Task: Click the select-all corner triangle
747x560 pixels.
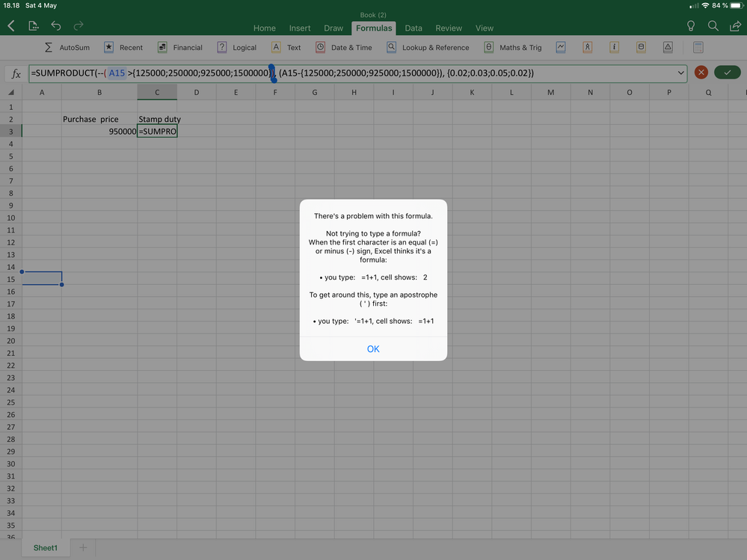Action: 11,93
